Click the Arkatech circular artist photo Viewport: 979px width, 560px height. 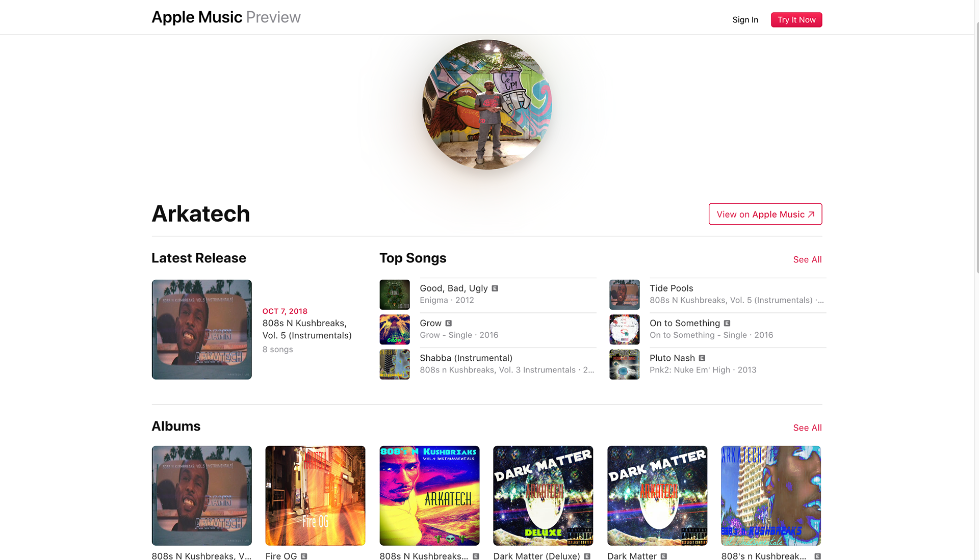click(x=487, y=104)
